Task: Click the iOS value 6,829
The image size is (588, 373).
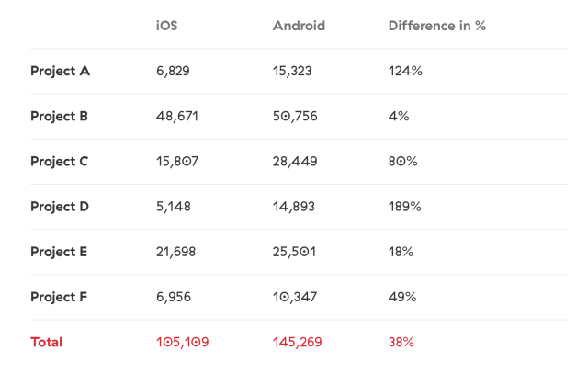Action: coord(173,71)
